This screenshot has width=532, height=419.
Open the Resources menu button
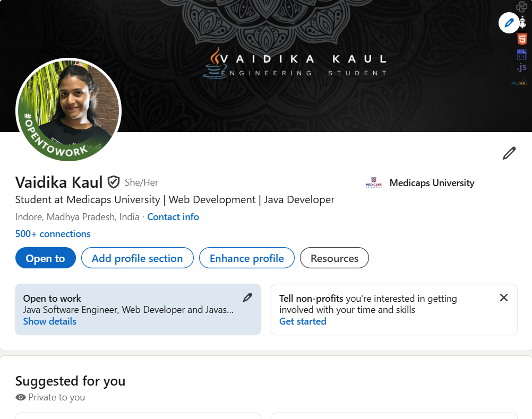(334, 258)
